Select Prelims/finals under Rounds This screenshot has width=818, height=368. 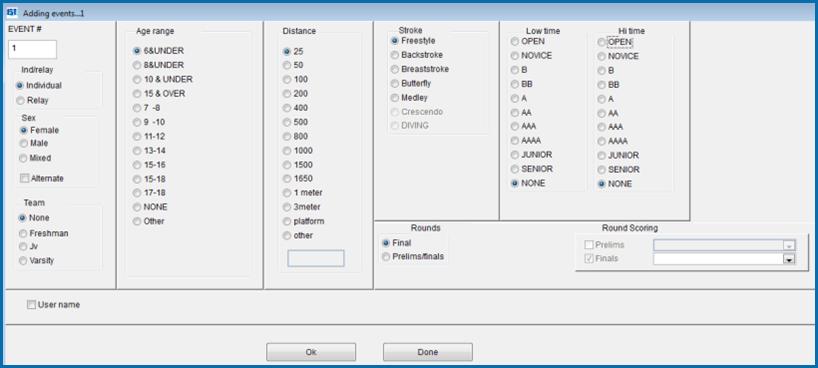pyautogui.click(x=413, y=256)
